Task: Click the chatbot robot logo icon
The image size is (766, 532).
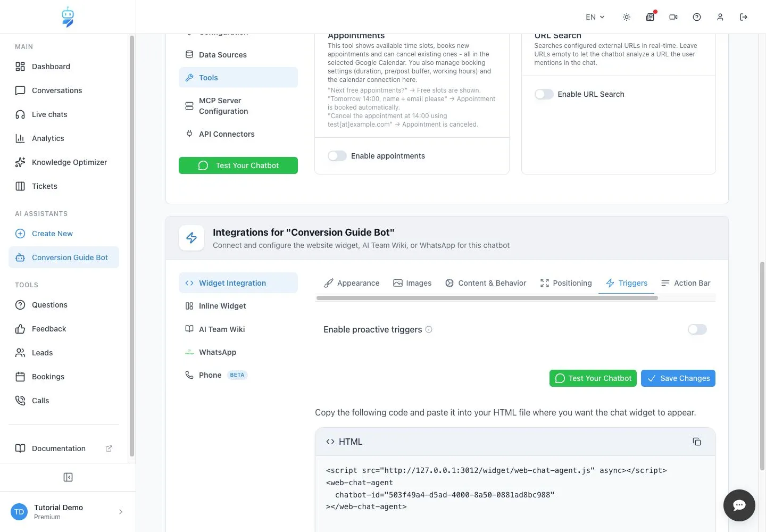Action: coord(68,17)
